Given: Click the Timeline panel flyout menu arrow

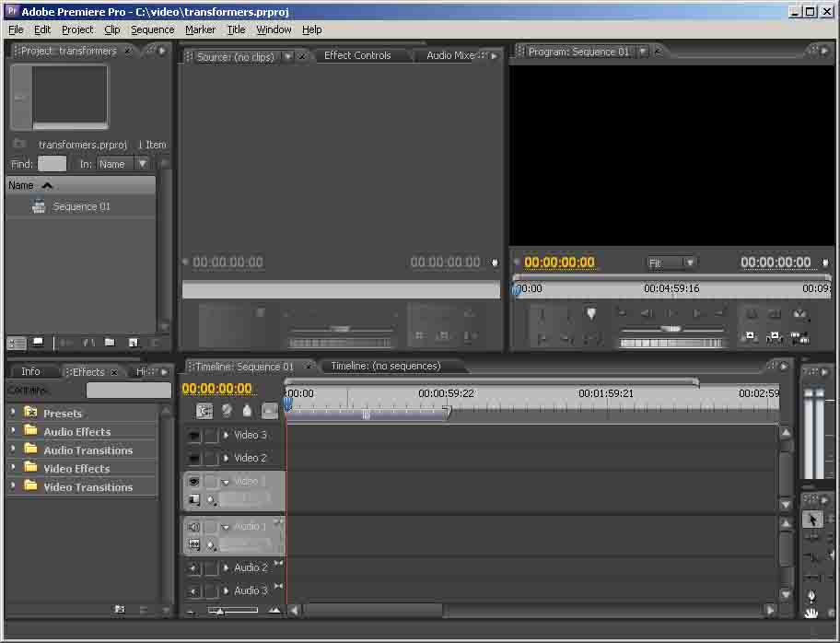Looking at the screenshot, I should tap(784, 366).
